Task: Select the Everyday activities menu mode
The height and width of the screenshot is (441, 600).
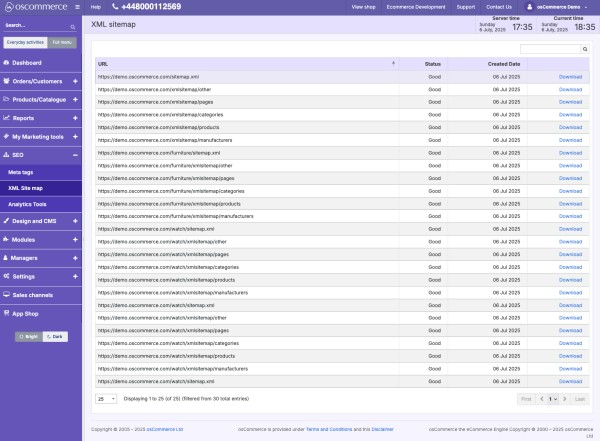Action: point(25,42)
